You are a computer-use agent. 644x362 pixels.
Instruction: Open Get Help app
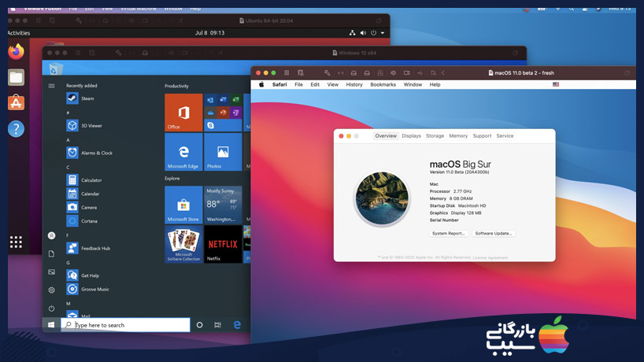[83, 275]
